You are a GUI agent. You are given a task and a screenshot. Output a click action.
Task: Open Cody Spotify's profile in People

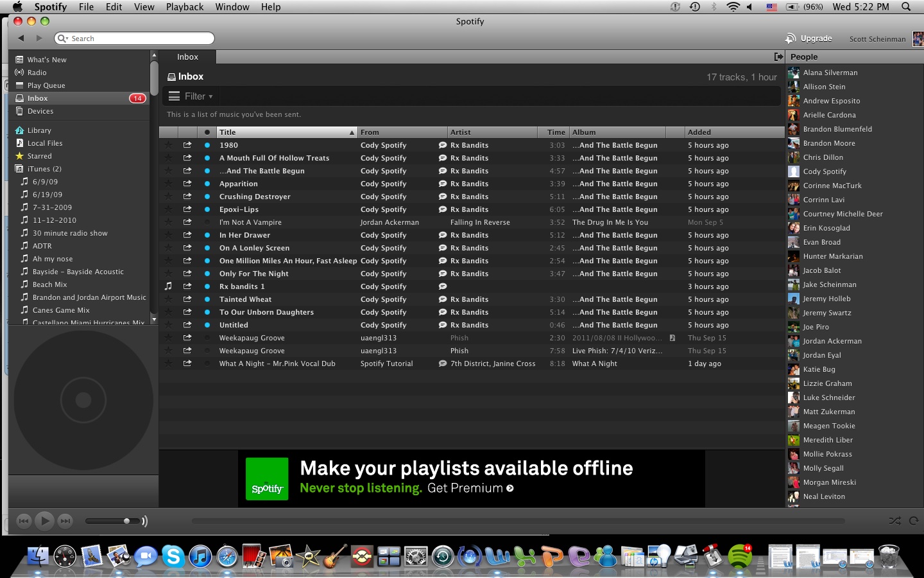(x=825, y=171)
